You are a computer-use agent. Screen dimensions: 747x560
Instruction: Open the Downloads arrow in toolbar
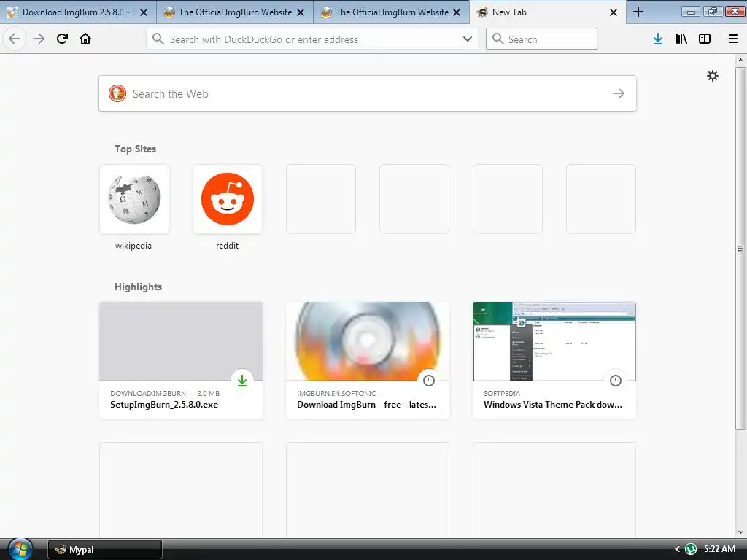[x=658, y=39]
